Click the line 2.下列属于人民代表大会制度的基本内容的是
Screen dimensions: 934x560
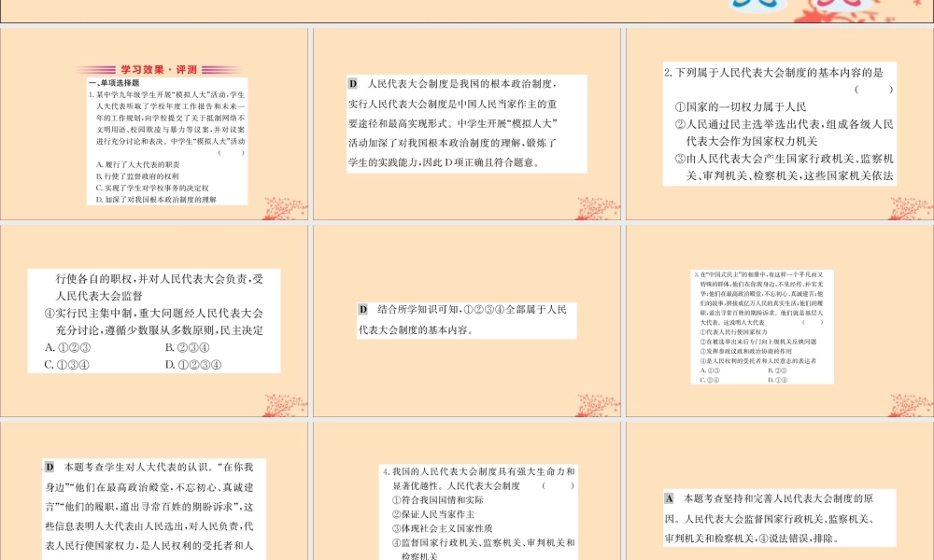pos(773,73)
